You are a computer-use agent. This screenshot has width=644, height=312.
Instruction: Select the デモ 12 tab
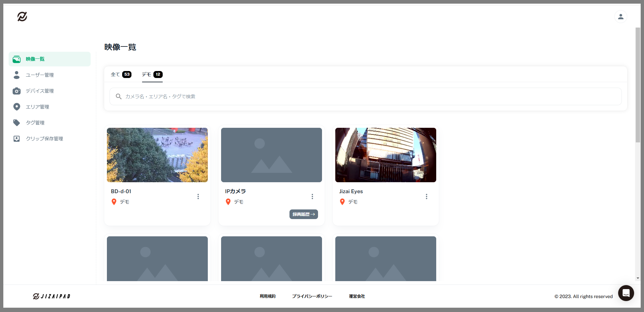click(x=152, y=74)
